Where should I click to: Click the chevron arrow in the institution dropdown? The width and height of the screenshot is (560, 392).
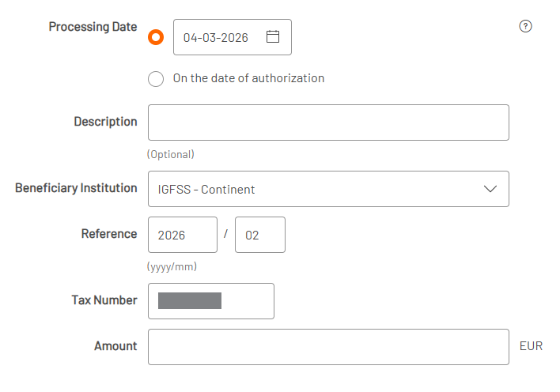[x=490, y=189]
